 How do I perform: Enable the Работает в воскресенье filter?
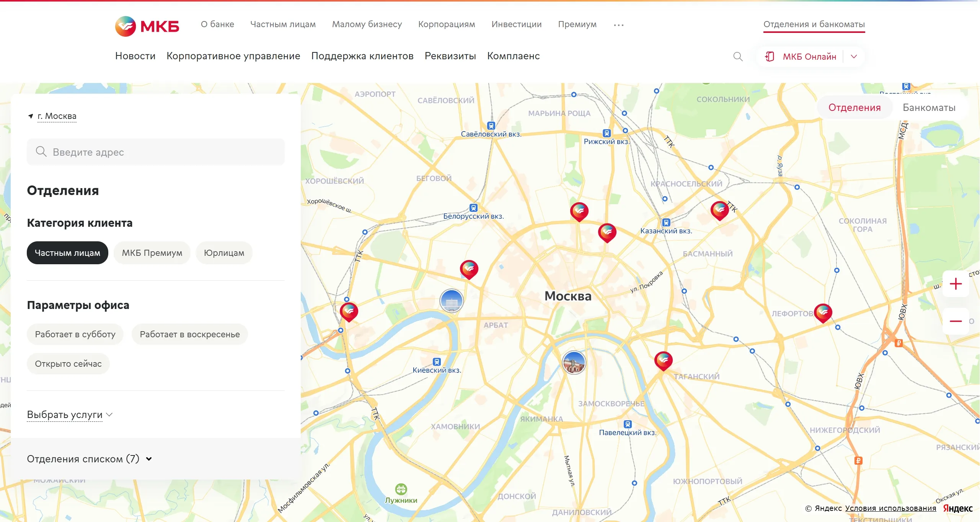189,334
